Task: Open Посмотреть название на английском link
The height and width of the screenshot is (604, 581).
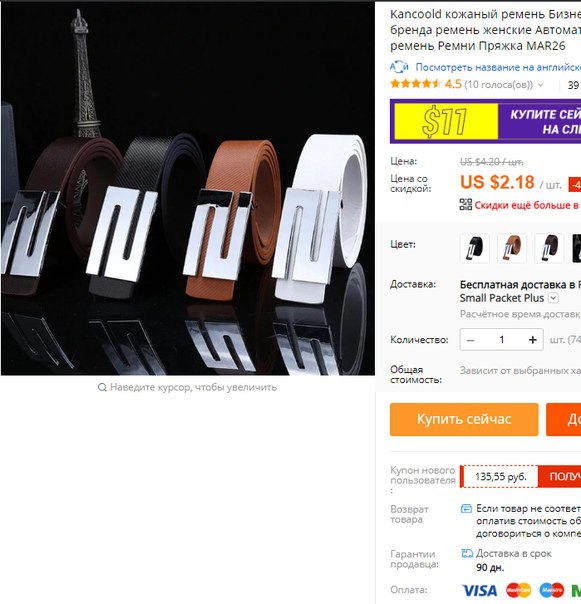Action: [498, 67]
